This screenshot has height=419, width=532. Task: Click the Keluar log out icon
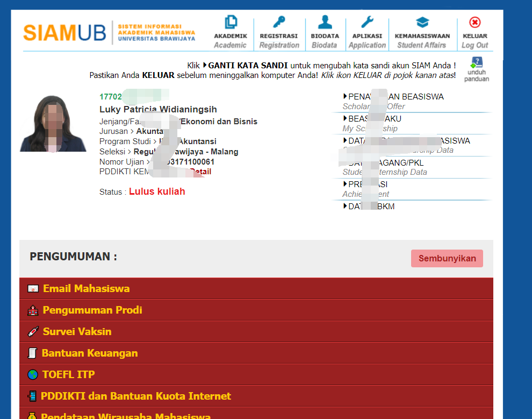pyautogui.click(x=475, y=23)
